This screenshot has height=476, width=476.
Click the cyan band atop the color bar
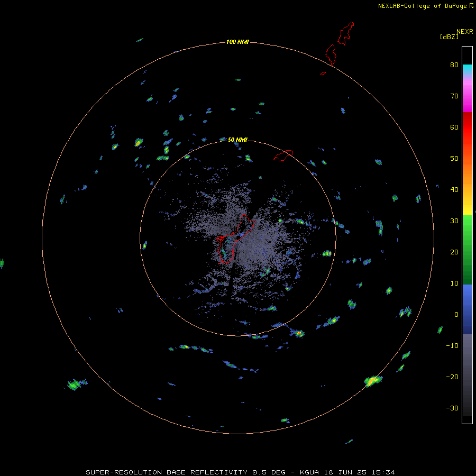467,69
